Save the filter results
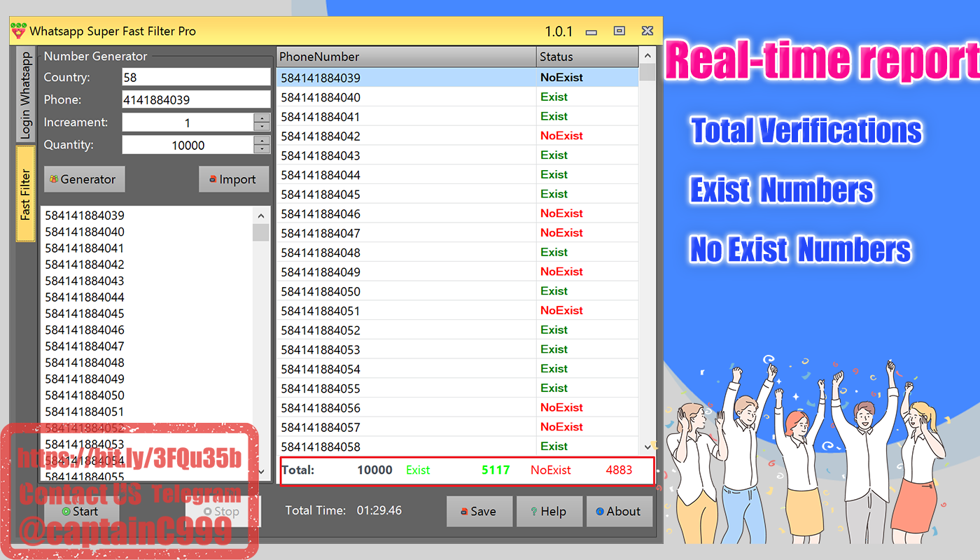Viewport: 980px width, 560px height. [479, 512]
